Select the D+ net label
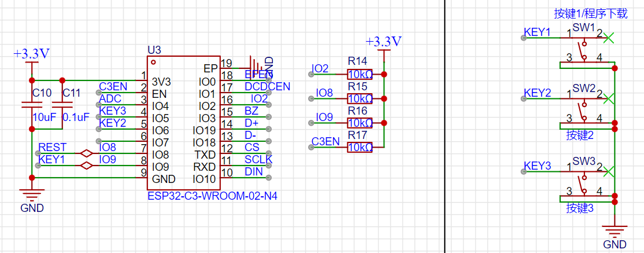 251,123
